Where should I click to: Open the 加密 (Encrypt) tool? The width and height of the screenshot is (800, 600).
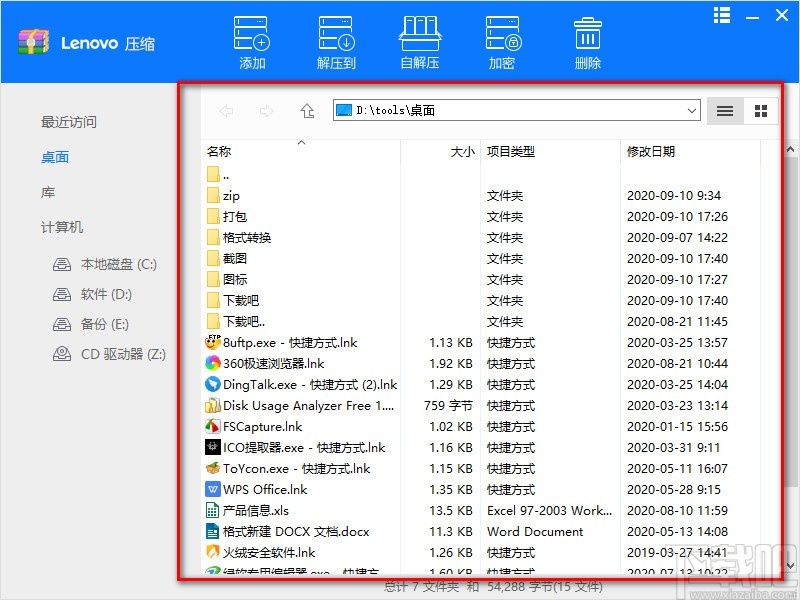coord(503,38)
